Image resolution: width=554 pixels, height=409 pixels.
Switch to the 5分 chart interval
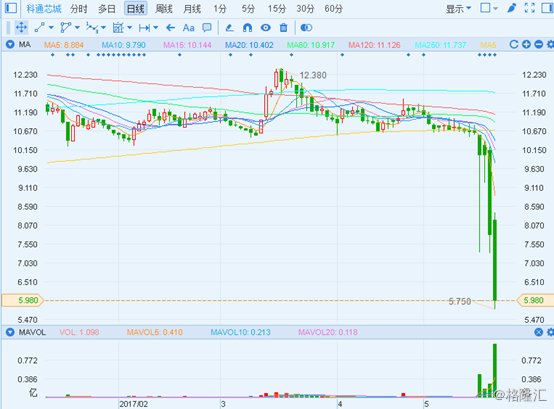(x=248, y=9)
